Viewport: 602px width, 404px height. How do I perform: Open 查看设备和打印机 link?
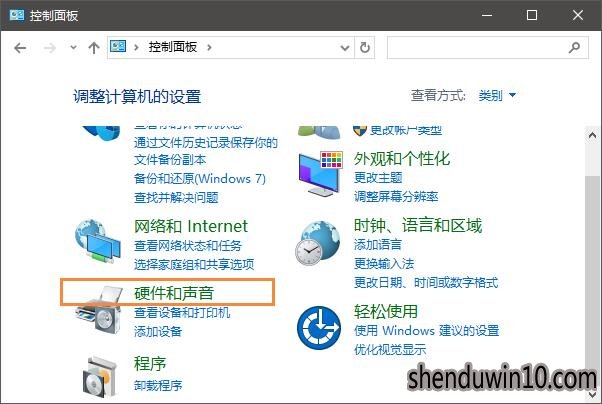[x=182, y=313]
